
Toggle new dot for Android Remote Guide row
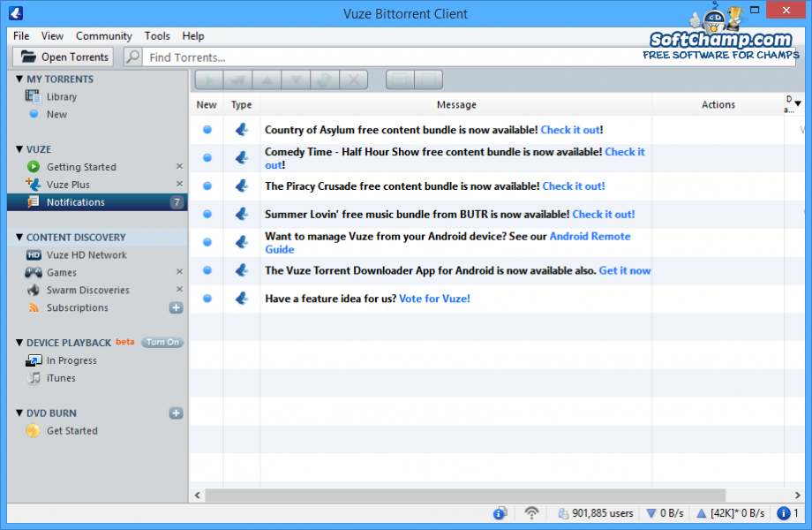coord(207,242)
